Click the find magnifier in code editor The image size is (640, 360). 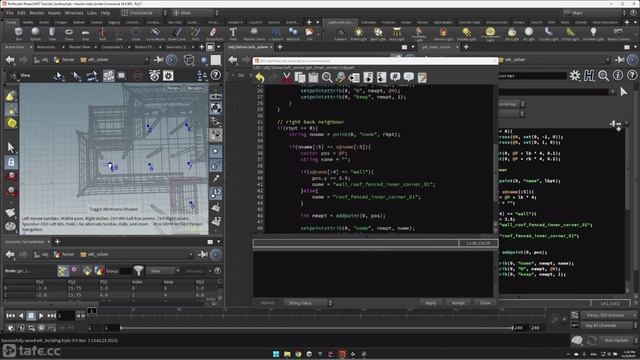click(x=327, y=77)
